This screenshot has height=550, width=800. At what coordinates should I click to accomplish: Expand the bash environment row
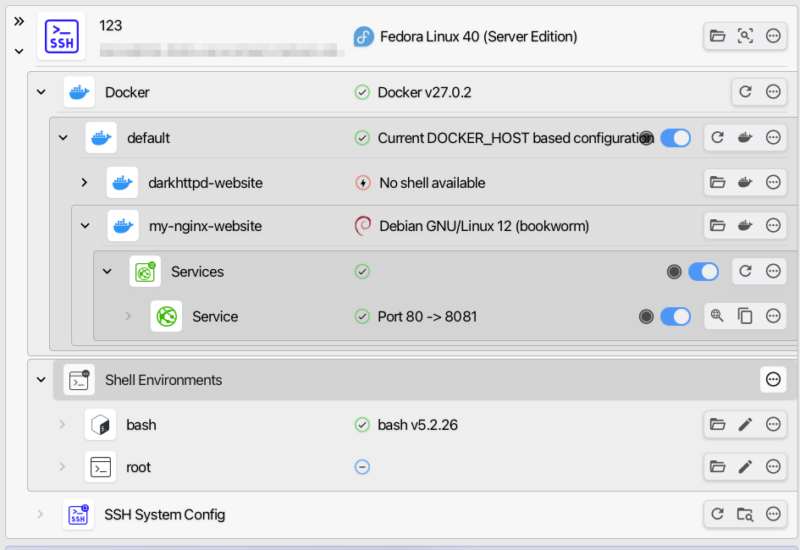point(62,424)
